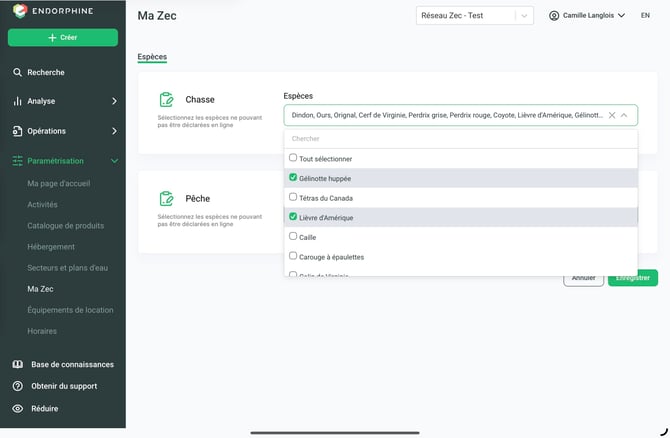670x438 pixels.
Task: Clear selected species with X icon
Action: pos(612,115)
